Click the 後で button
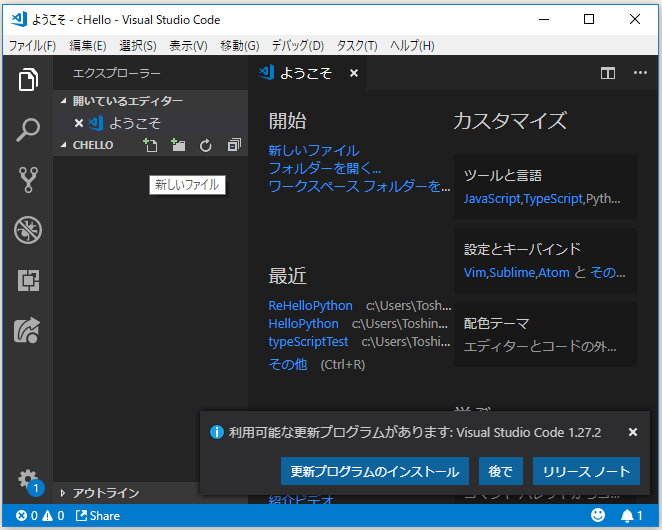Screen dimensions: 662x530 pyautogui.click(x=501, y=471)
